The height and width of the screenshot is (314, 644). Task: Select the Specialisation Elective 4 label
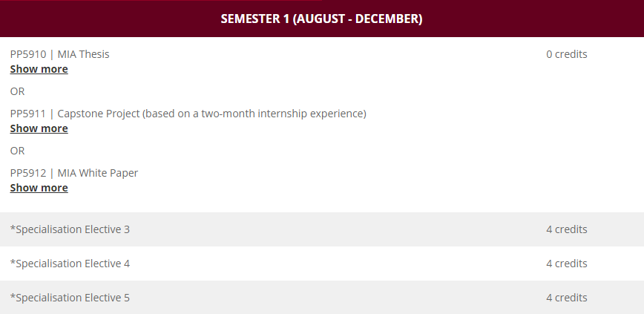pos(73,264)
